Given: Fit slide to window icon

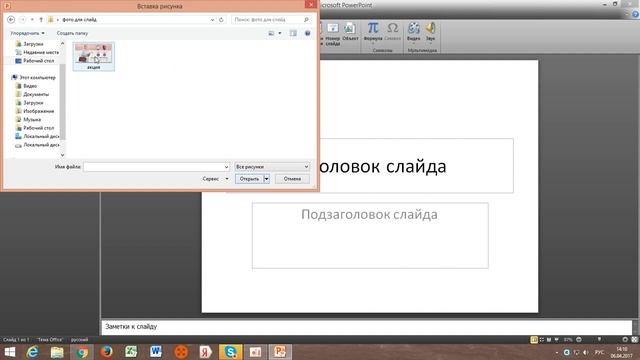Looking at the screenshot, I should tap(634, 340).
